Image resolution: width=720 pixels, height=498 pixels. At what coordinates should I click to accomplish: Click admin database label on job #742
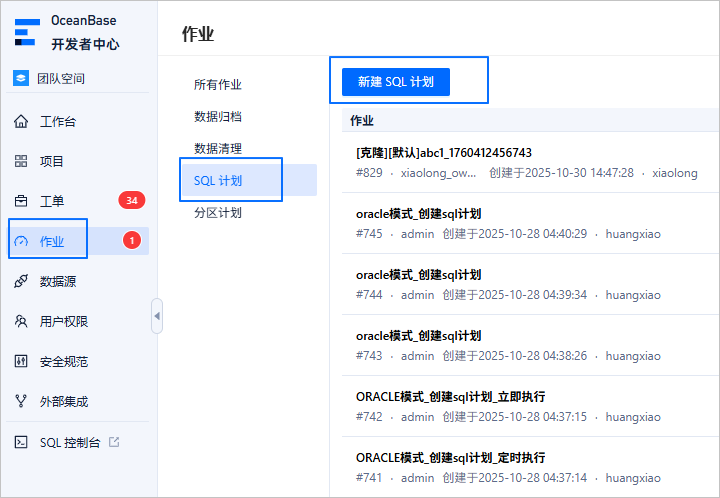pyautogui.click(x=417, y=417)
